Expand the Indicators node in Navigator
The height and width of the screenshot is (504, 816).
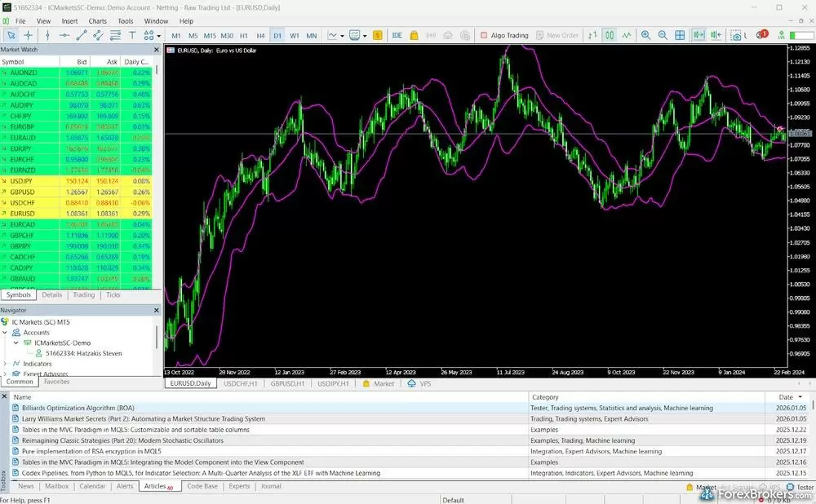click(5, 365)
